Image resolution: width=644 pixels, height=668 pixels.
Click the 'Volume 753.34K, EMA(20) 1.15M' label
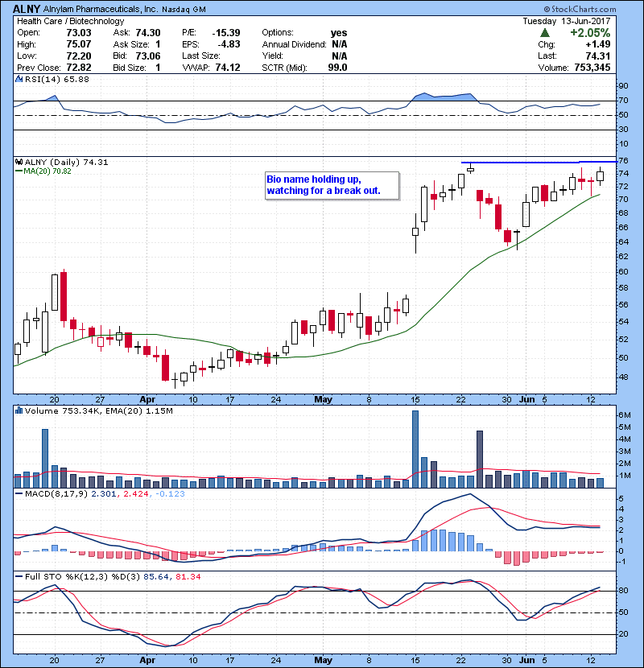tap(99, 411)
